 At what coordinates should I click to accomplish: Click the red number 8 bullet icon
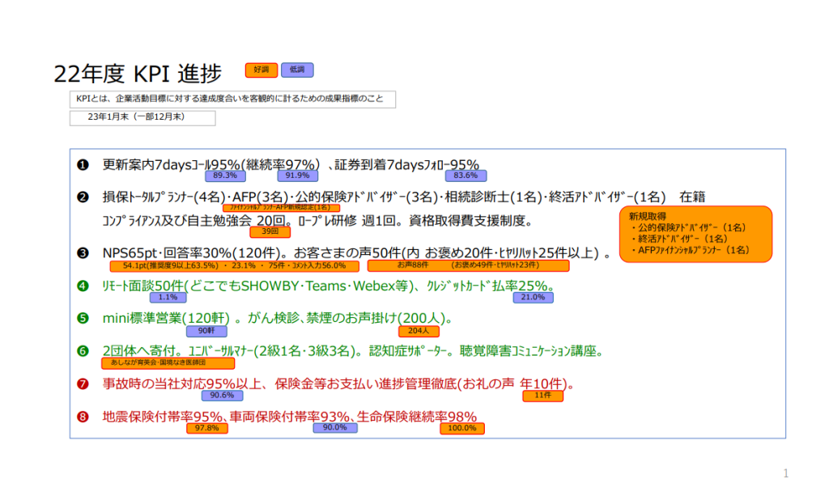tap(83, 417)
